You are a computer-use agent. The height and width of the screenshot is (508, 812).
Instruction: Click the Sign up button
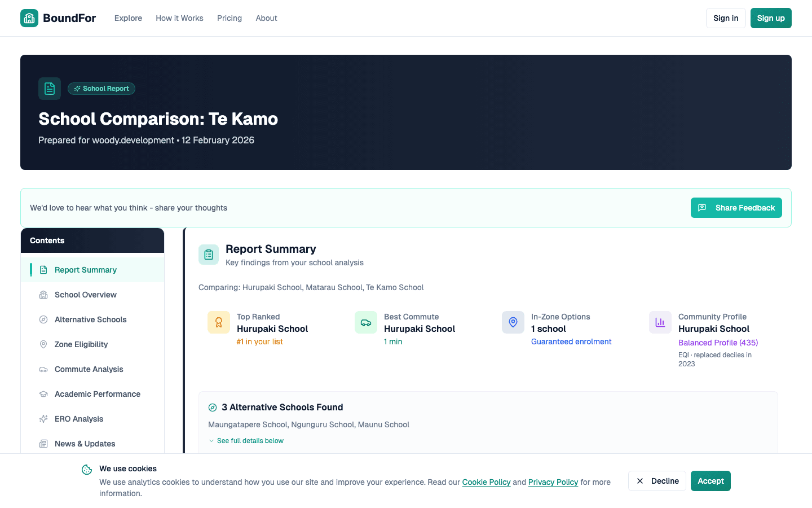point(771,18)
